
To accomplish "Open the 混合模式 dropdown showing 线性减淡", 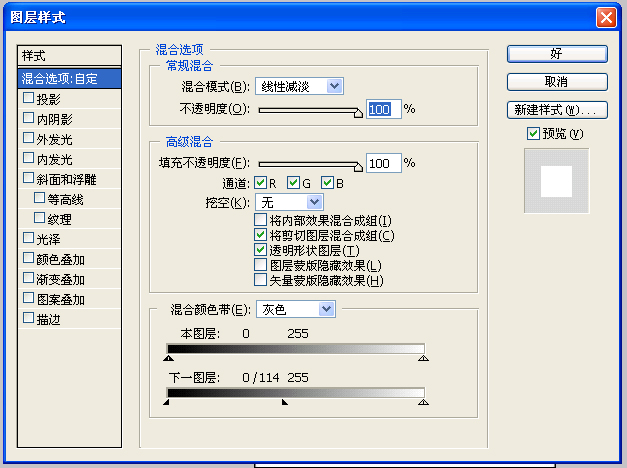I will (x=299, y=86).
